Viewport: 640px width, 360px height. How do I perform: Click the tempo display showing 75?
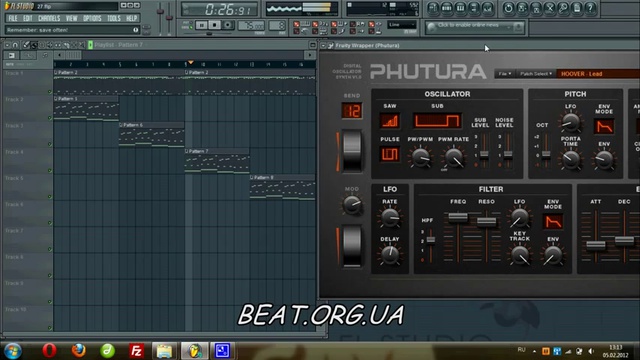(x=251, y=25)
